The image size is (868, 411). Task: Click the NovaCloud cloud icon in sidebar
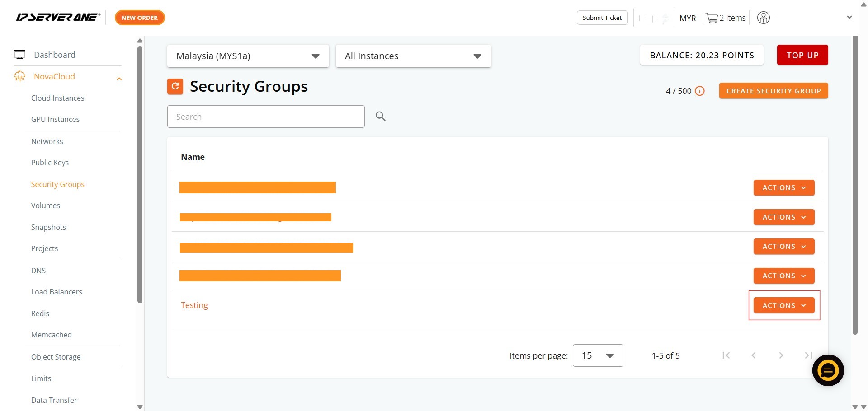pos(19,76)
